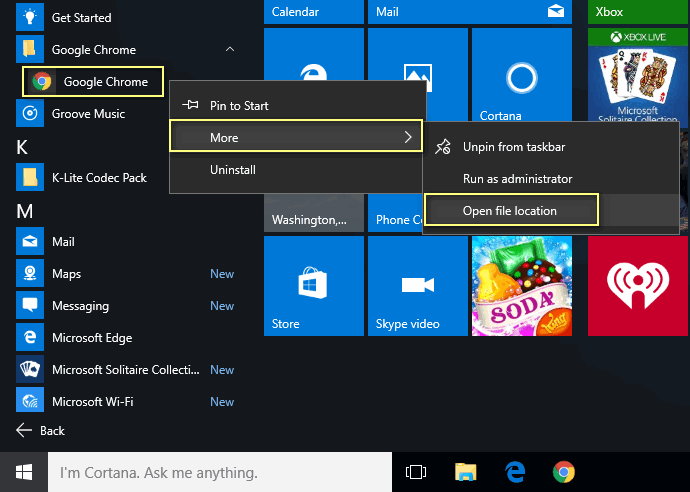Launch Chrome from the taskbar

click(564, 472)
